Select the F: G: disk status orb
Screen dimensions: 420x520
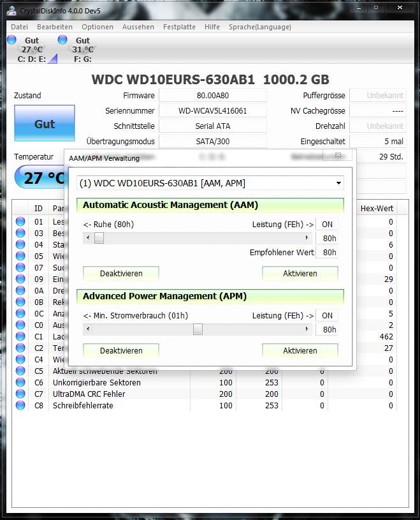(x=62, y=40)
